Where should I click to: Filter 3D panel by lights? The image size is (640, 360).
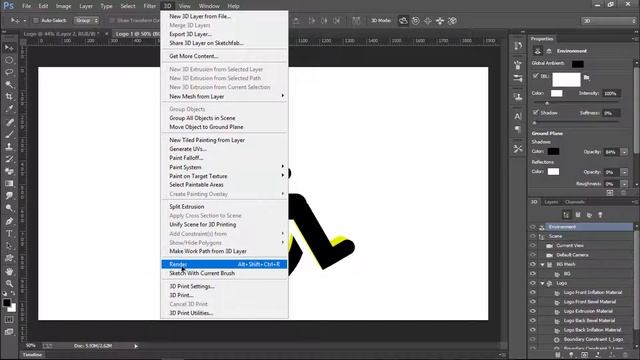click(x=600, y=215)
